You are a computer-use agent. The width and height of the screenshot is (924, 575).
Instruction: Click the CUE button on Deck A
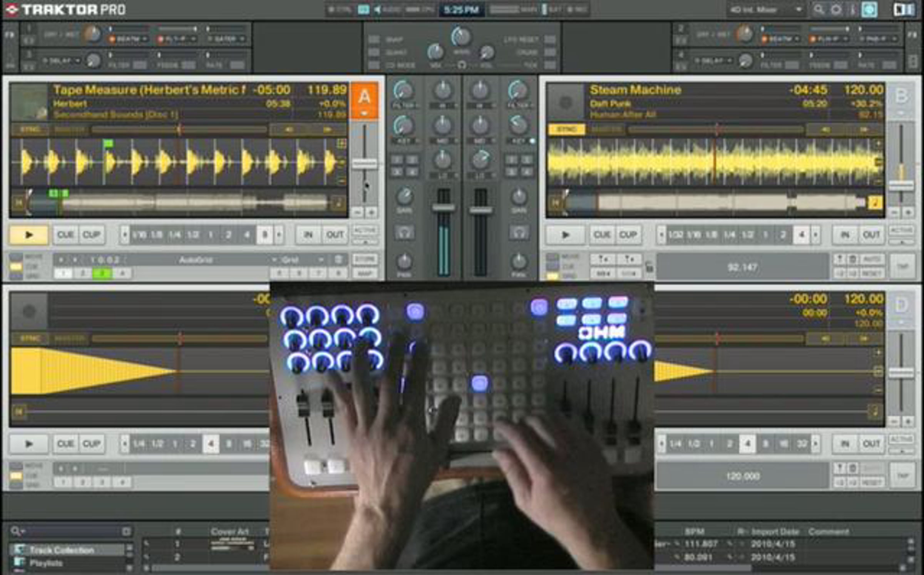(66, 235)
